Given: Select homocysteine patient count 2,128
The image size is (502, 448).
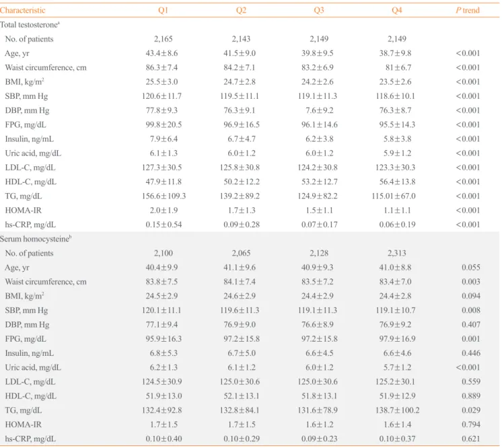Looking at the screenshot, I should (319, 254).
